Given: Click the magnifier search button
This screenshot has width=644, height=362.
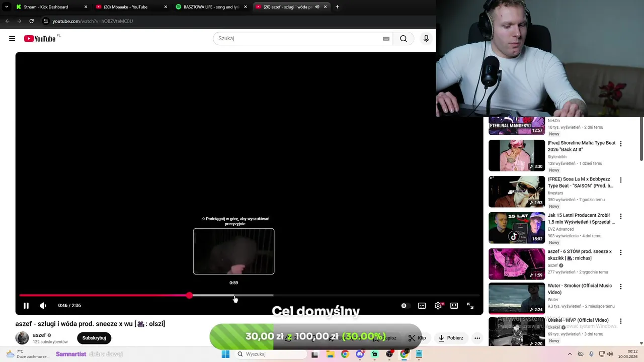Looking at the screenshot, I should tap(404, 39).
